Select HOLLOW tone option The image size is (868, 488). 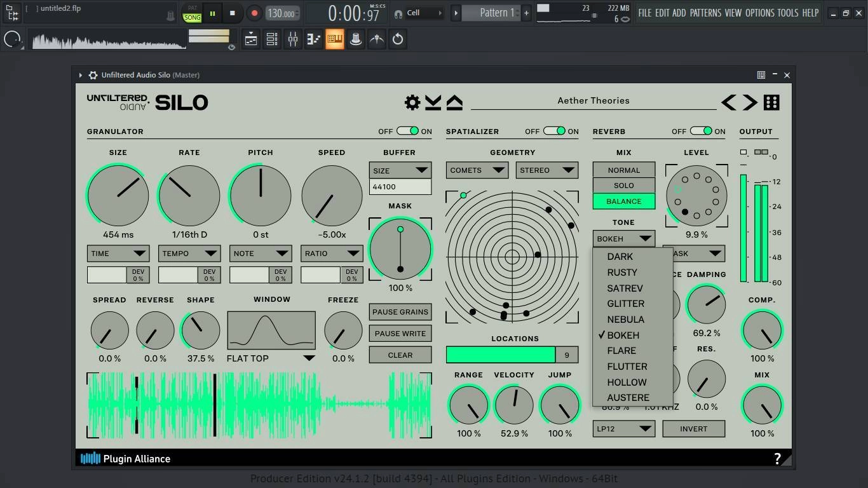point(633,382)
